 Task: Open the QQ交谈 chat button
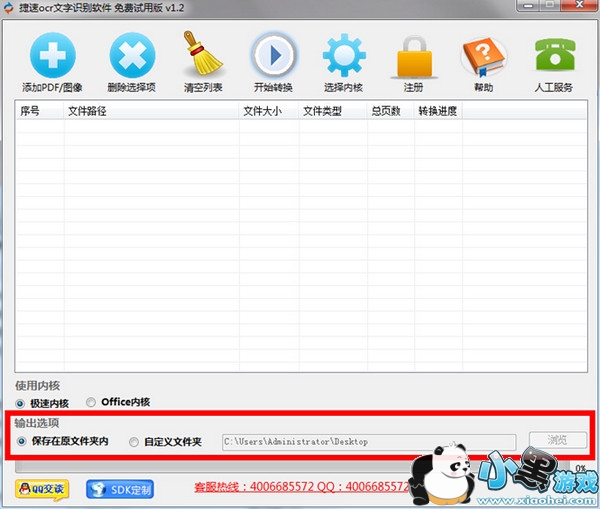click(42, 489)
